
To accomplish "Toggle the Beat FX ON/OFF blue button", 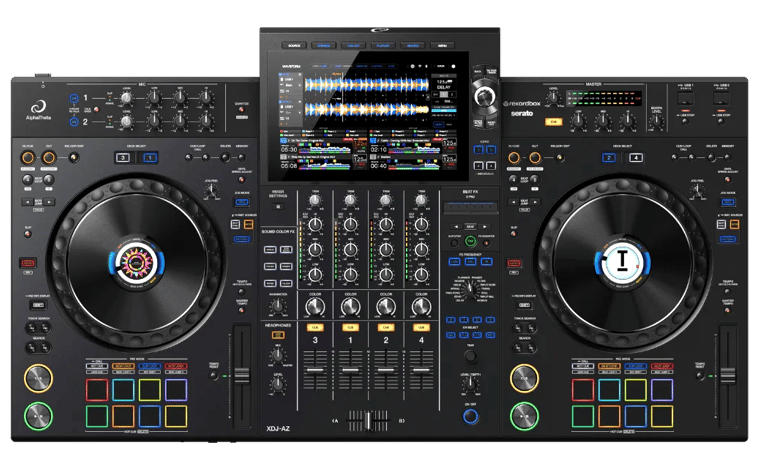I will pyautogui.click(x=470, y=416).
